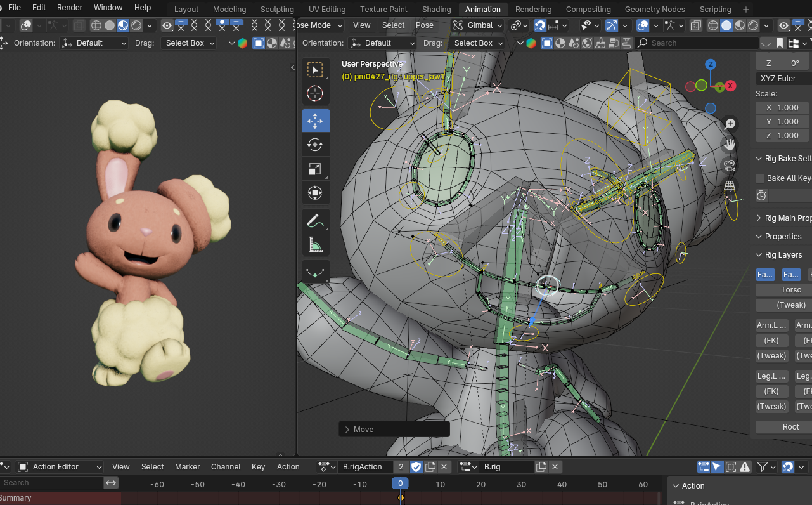Click the tool settings Search field

tap(697, 43)
